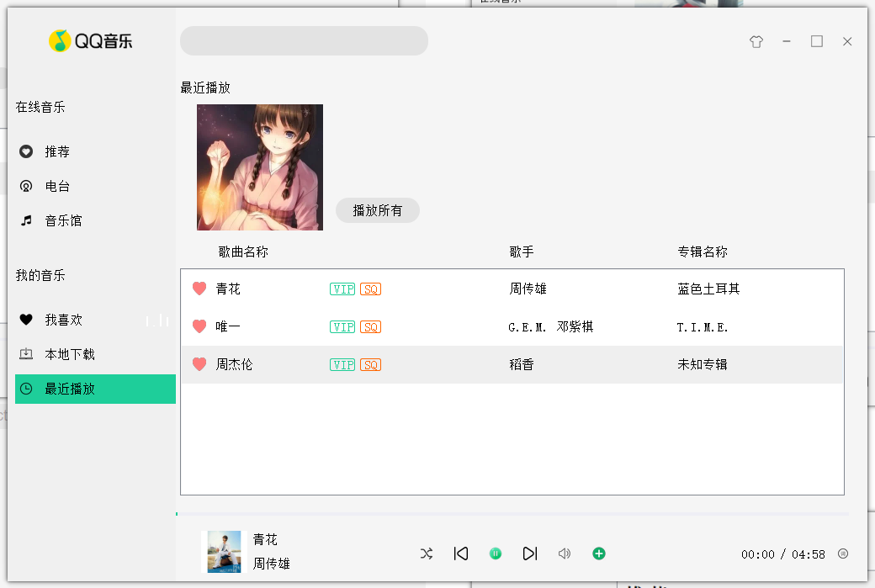Skip to the previous track
Screen dimensions: 875x588
click(x=461, y=554)
